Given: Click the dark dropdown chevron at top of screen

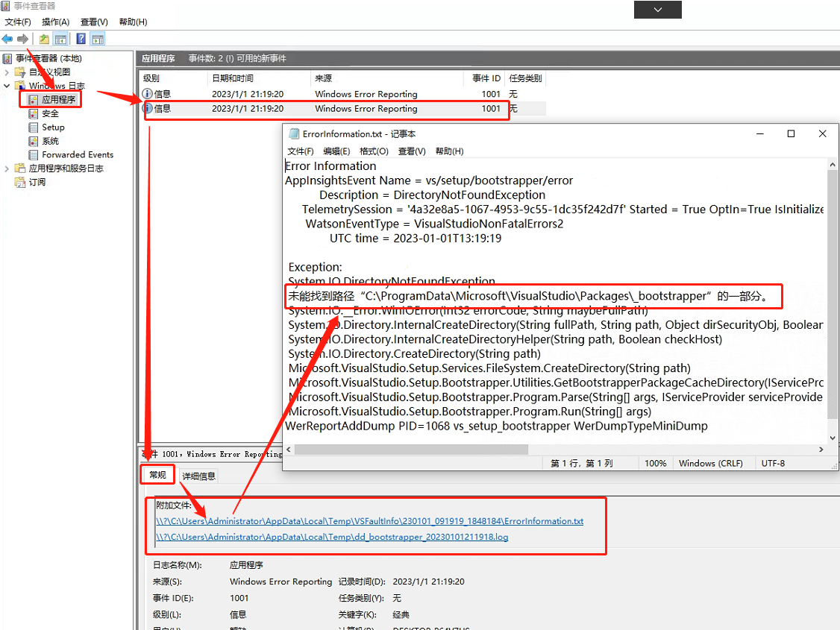Looking at the screenshot, I should (x=658, y=10).
